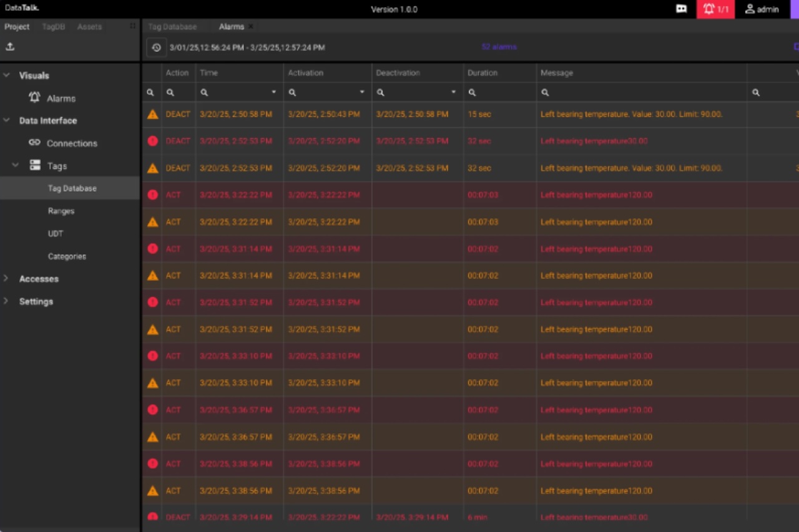
Task: Open the alarm notifications bell in top bar
Action: point(715,9)
